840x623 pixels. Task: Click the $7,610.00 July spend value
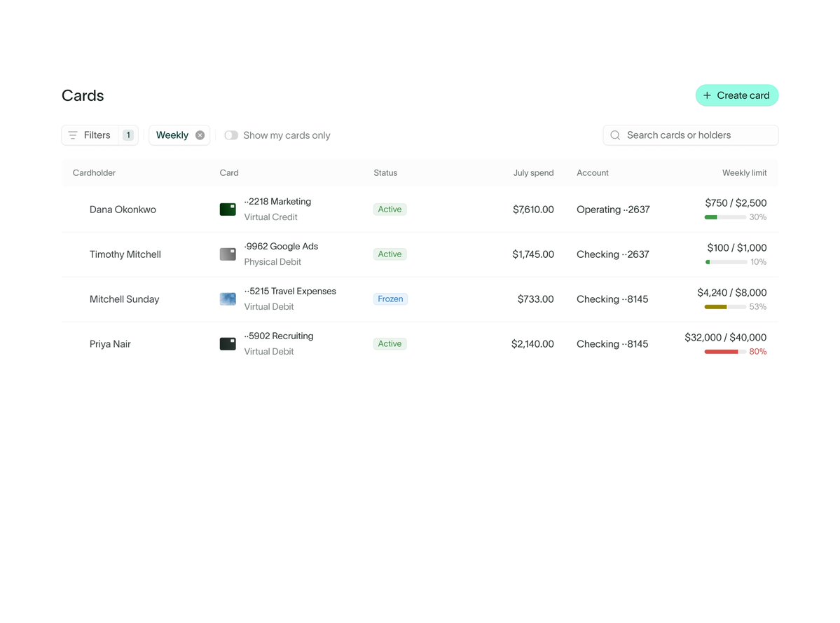tap(533, 210)
